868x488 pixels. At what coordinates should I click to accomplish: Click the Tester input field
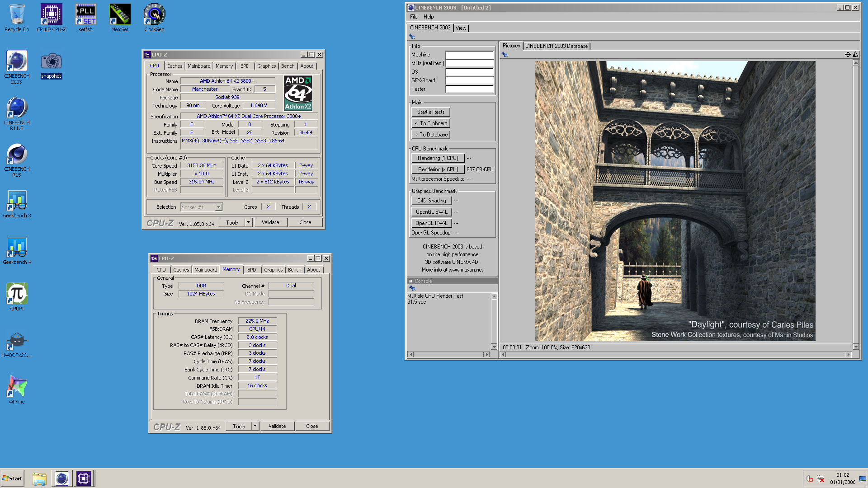point(469,89)
